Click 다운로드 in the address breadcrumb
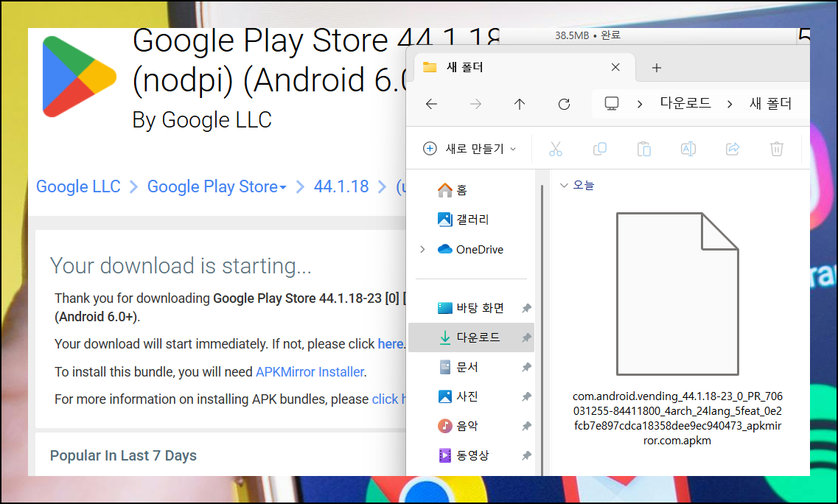 685,103
